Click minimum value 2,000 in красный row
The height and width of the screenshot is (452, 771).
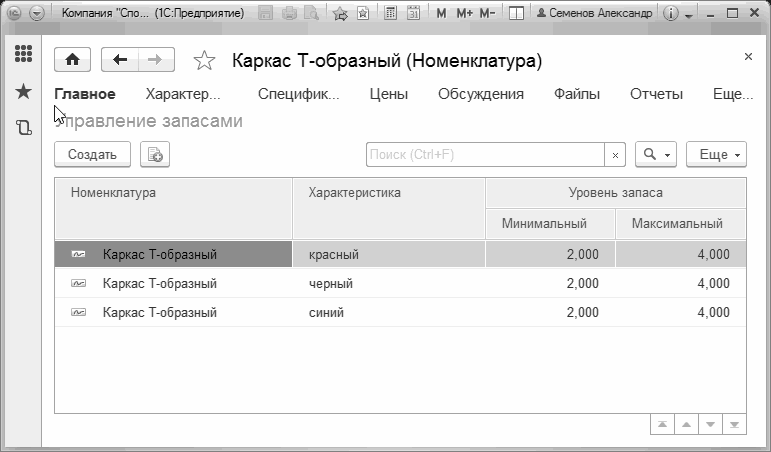point(550,254)
